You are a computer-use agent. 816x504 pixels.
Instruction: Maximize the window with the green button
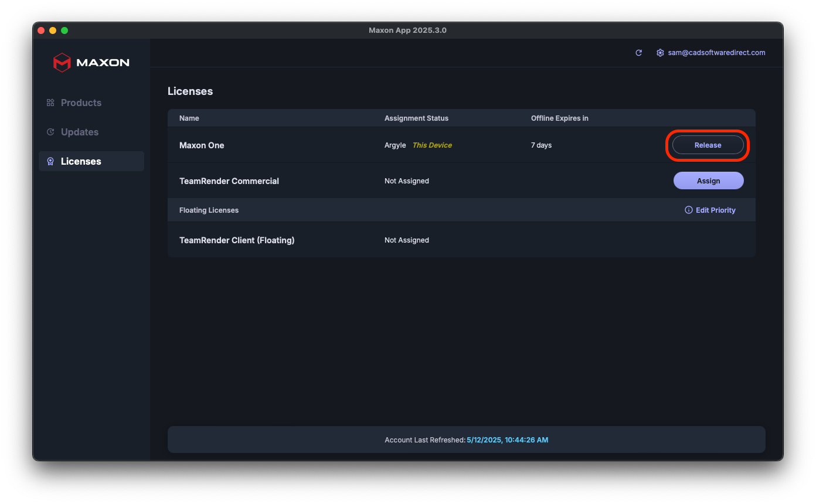64,30
